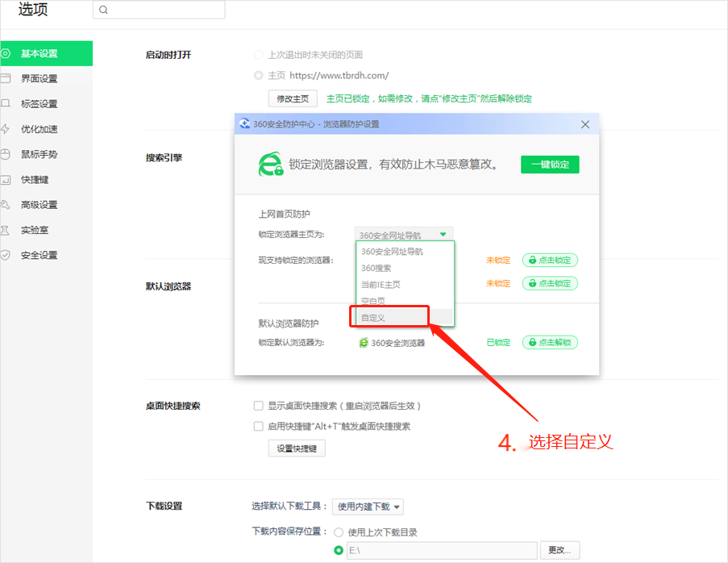The width and height of the screenshot is (728, 563).
Task: Click the 设置快捷键 button
Action: pos(297,448)
